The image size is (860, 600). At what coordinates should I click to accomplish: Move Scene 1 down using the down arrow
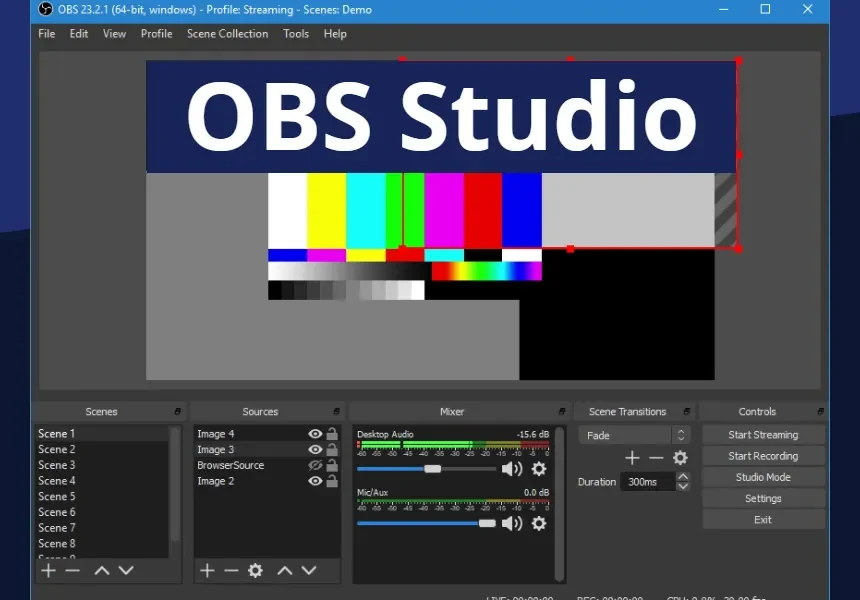click(x=126, y=570)
